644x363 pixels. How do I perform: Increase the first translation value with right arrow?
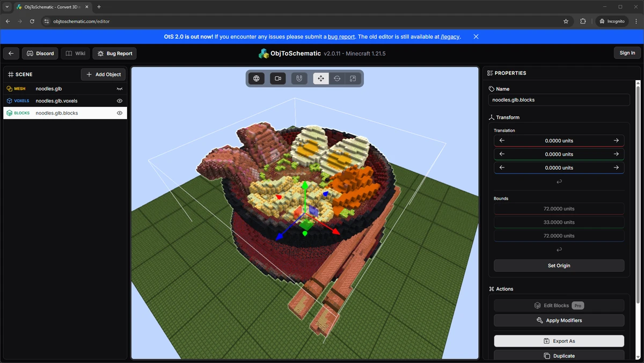616,141
